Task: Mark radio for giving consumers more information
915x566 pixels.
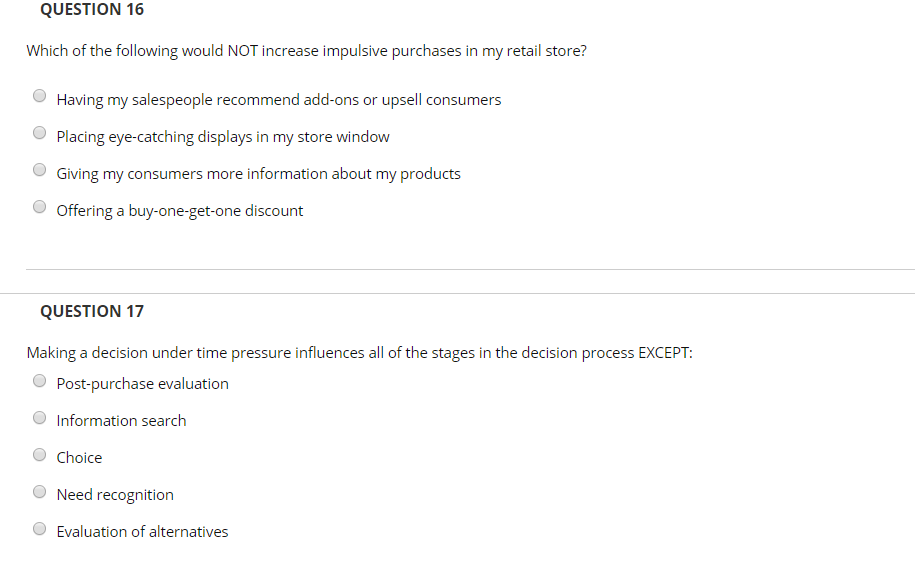Action: (x=39, y=170)
